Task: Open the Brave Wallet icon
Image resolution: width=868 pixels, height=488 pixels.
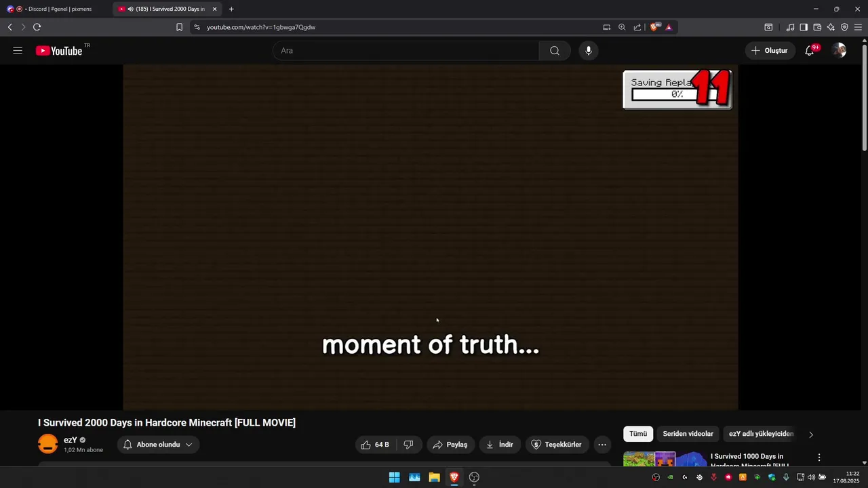Action: [x=817, y=27]
